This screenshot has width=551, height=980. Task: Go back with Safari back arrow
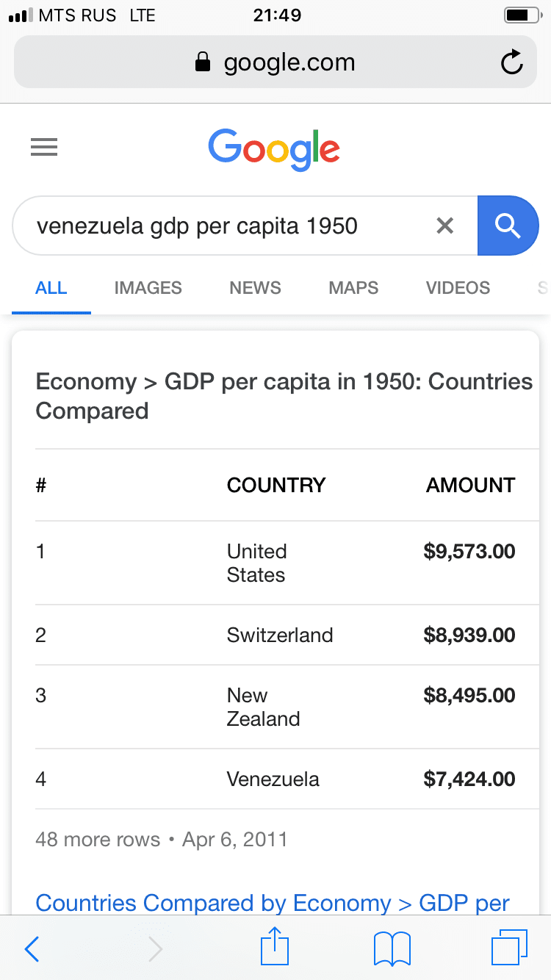[x=32, y=949]
